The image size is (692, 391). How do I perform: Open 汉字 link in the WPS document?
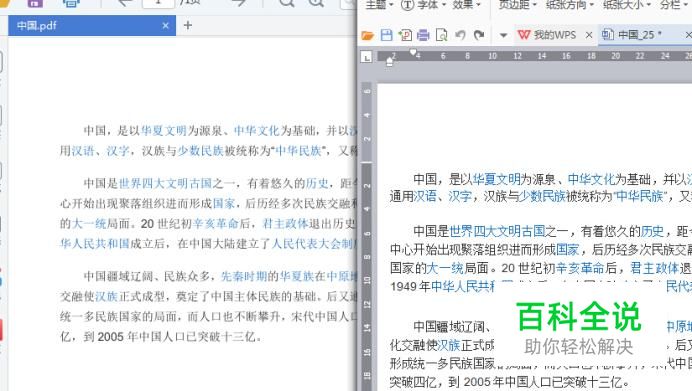coord(460,196)
